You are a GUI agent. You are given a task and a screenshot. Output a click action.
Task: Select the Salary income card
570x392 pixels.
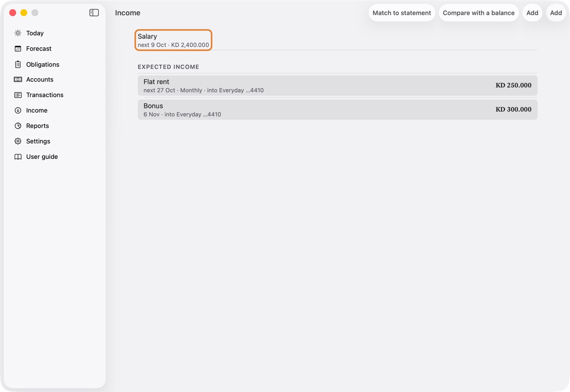[x=173, y=40]
